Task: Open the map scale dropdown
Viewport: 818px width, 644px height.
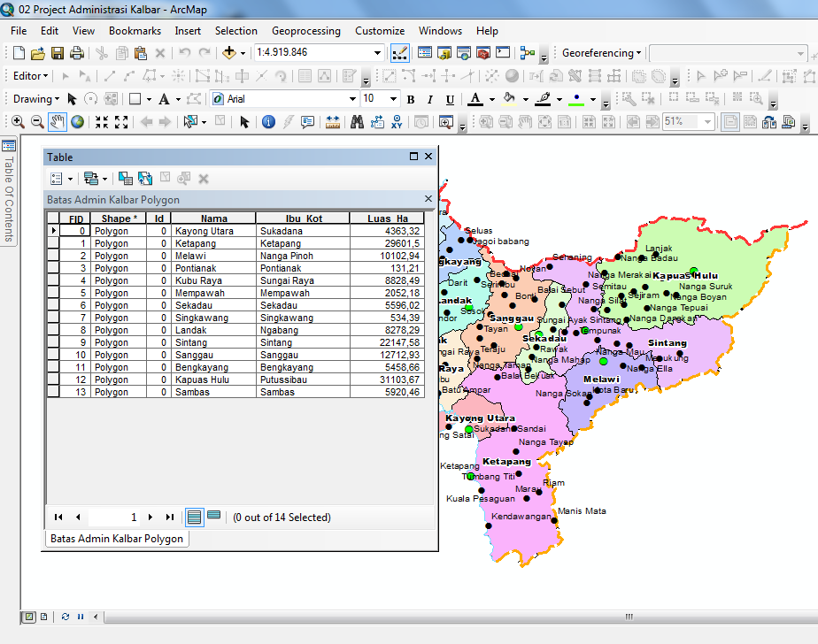Action: pos(377,53)
